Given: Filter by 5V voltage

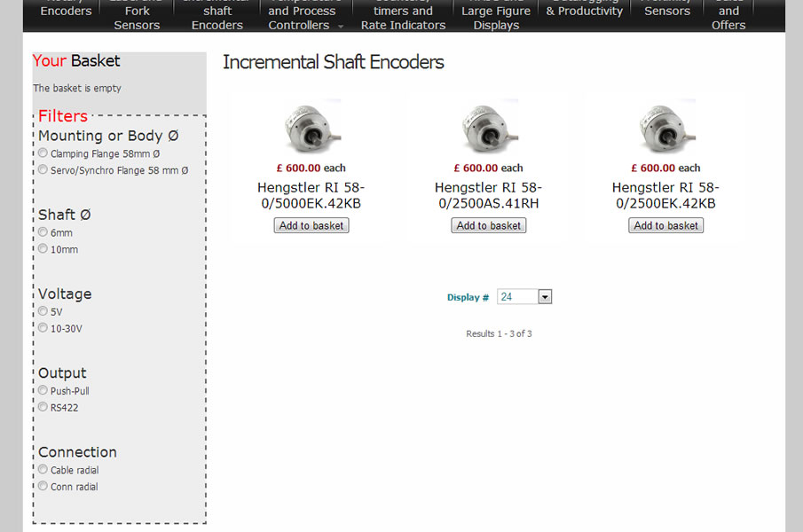Looking at the screenshot, I should tap(43, 311).
